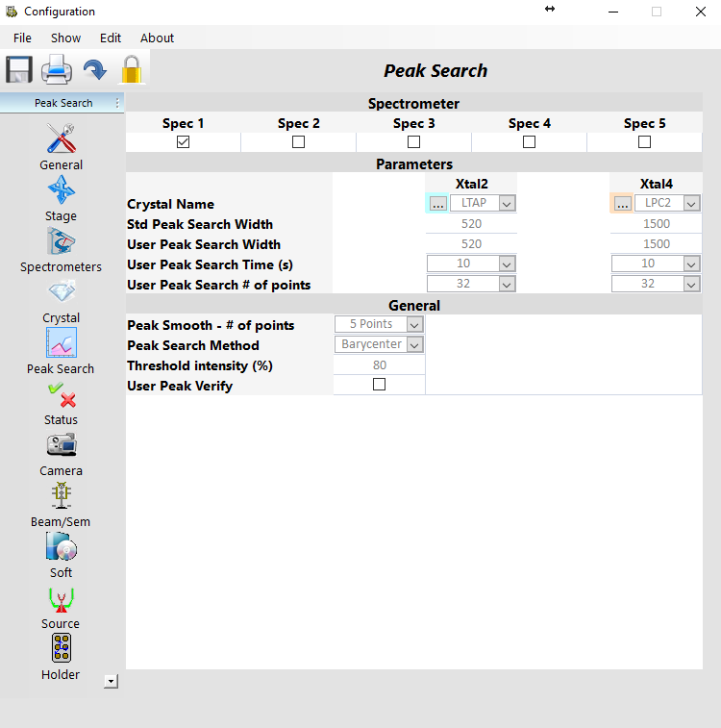Click the yellow padlock icon

[131, 70]
